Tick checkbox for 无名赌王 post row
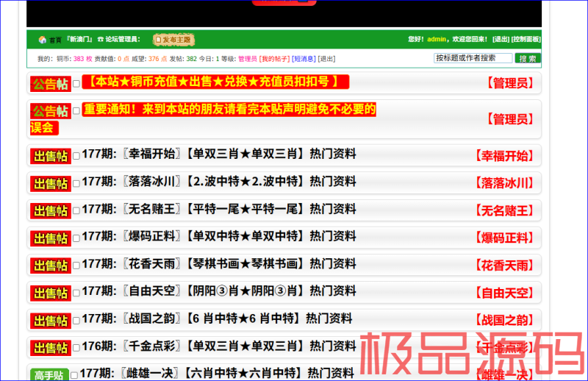Image resolution: width=588 pixels, height=381 pixels. tap(76, 210)
